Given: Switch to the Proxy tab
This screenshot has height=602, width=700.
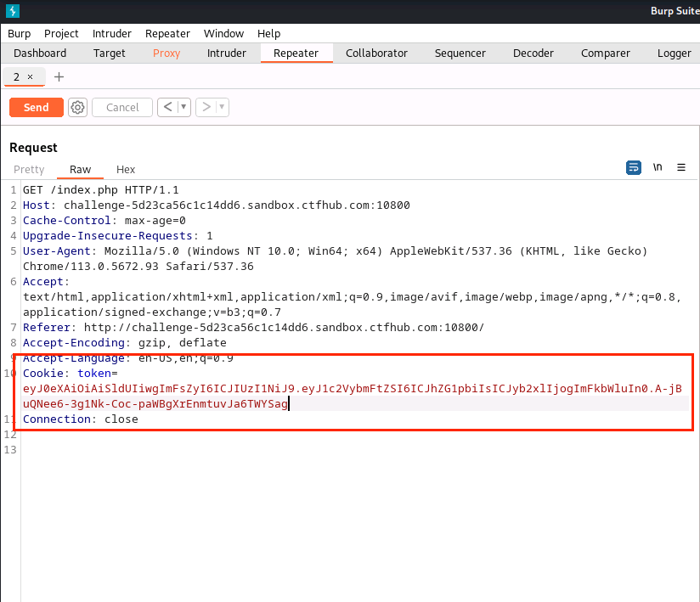Looking at the screenshot, I should click(x=167, y=53).
